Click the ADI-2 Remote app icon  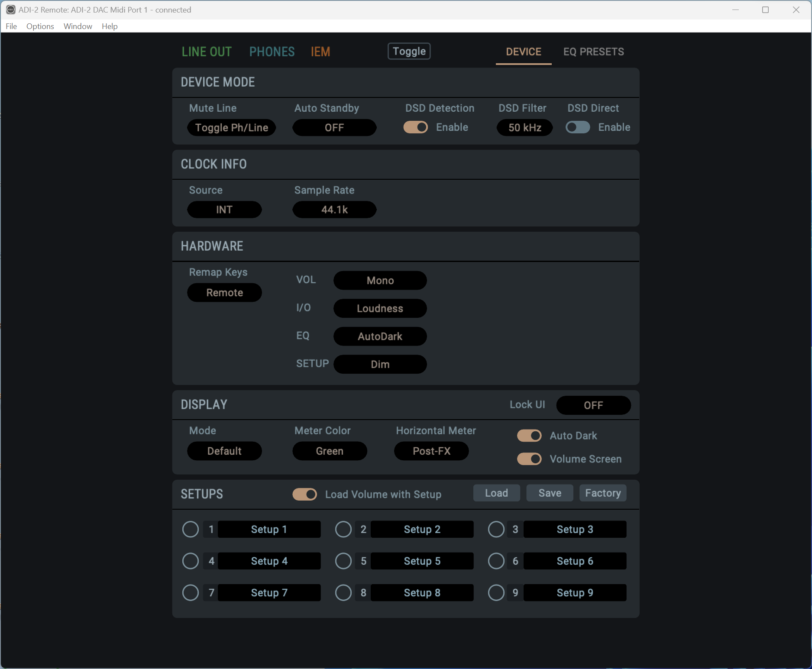pyautogui.click(x=10, y=10)
